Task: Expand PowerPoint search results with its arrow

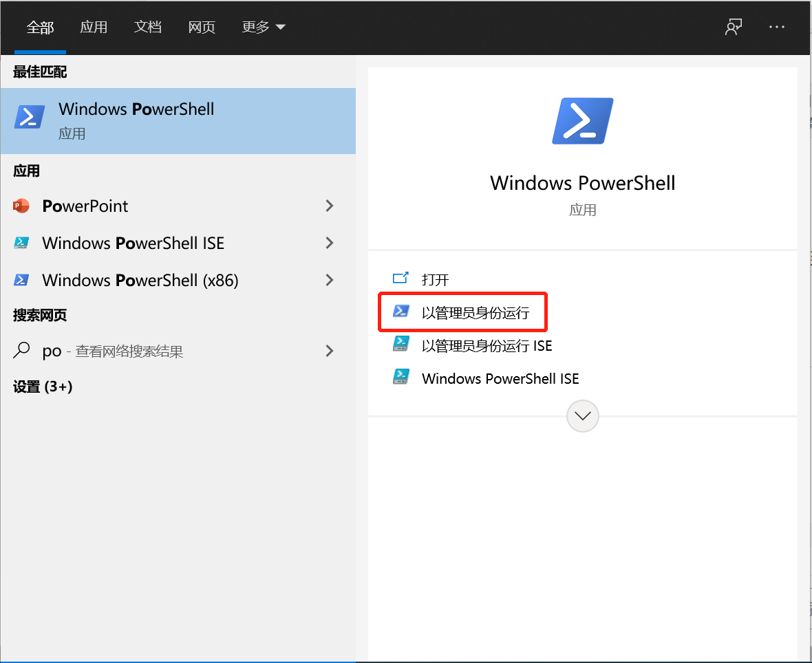Action: pos(329,206)
